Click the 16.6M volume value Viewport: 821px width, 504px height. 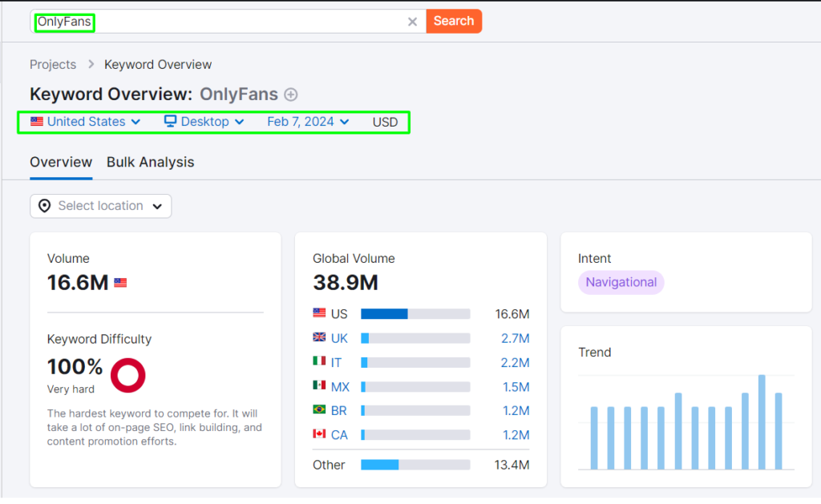click(x=78, y=283)
